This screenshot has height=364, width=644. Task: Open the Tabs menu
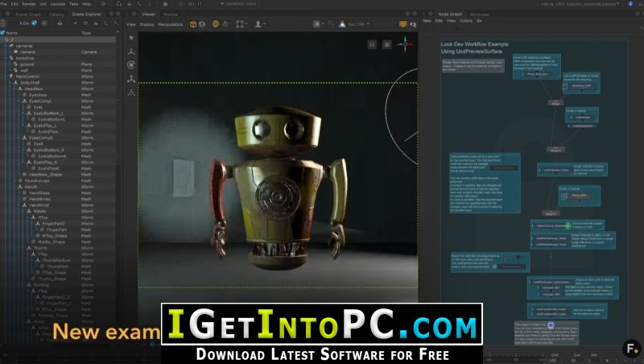tap(73, 4)
